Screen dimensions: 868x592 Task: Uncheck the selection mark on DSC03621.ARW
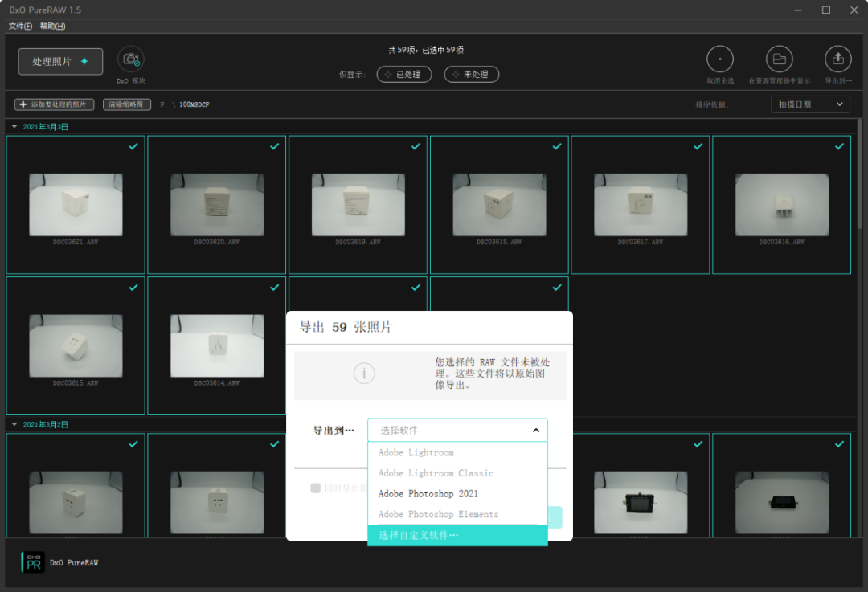point(133,146)
